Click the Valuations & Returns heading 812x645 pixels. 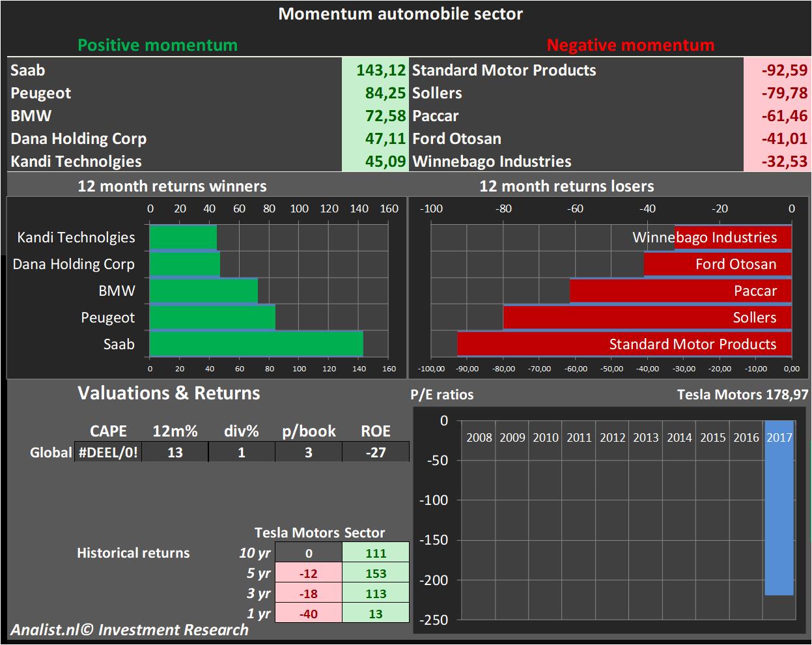(x=169, y=393)
